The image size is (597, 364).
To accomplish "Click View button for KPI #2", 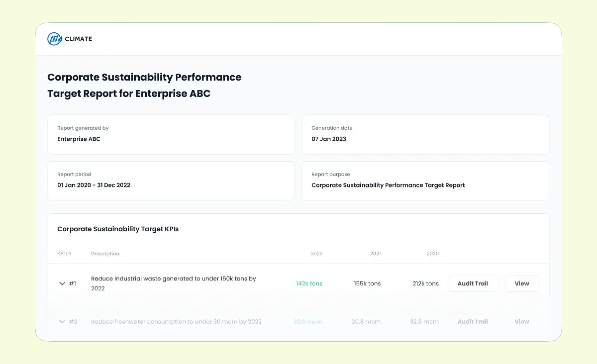I will [x=522, y=321].
